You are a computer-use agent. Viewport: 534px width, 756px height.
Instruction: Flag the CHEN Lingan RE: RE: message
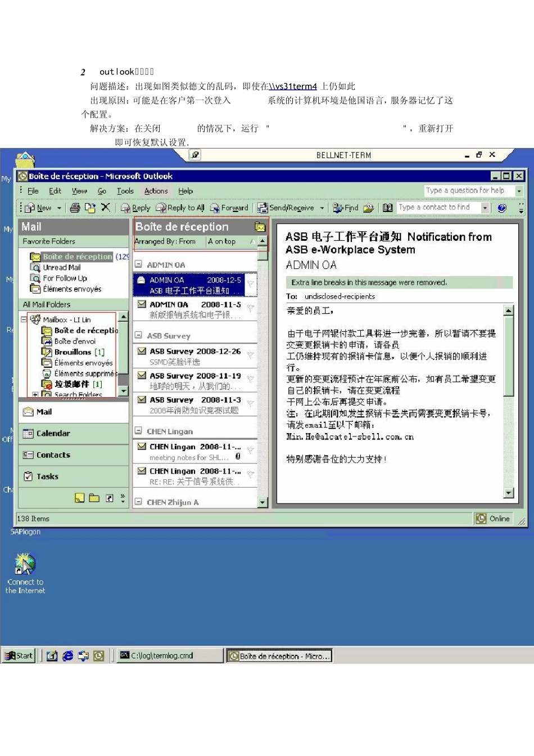coord(251,475)
